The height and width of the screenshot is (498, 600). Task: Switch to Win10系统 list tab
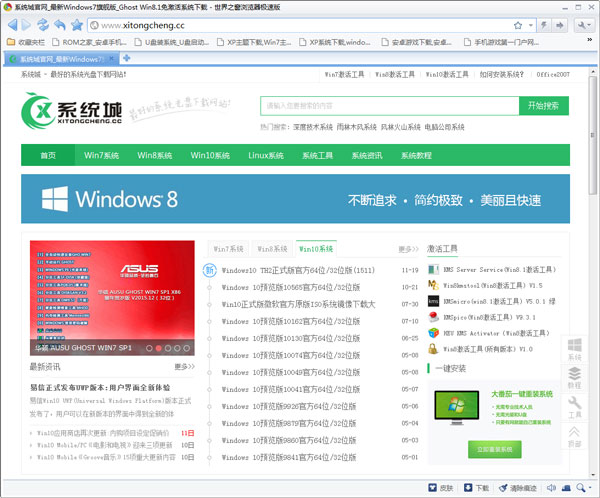tap(316, 249)
